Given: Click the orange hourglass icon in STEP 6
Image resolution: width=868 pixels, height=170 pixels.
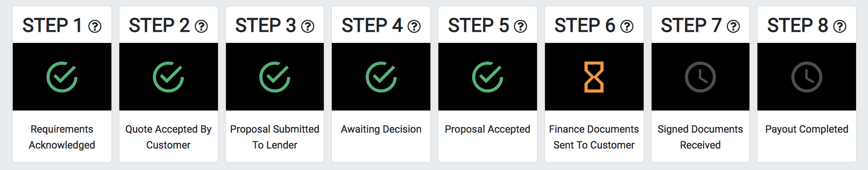Looking at the screenshot, I should 594,77.
